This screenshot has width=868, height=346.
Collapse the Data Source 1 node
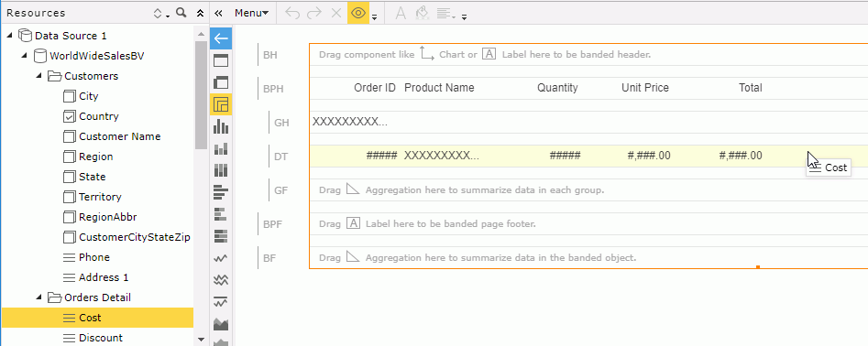click(x=9, y=36)
